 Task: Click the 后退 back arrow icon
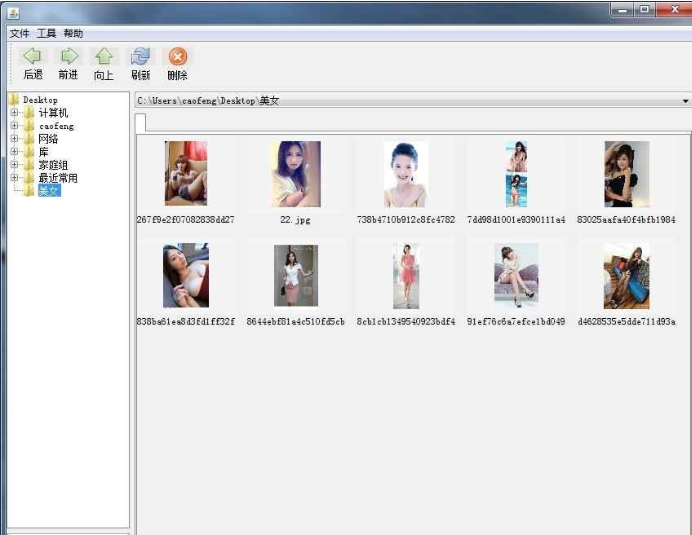point(32,57)
